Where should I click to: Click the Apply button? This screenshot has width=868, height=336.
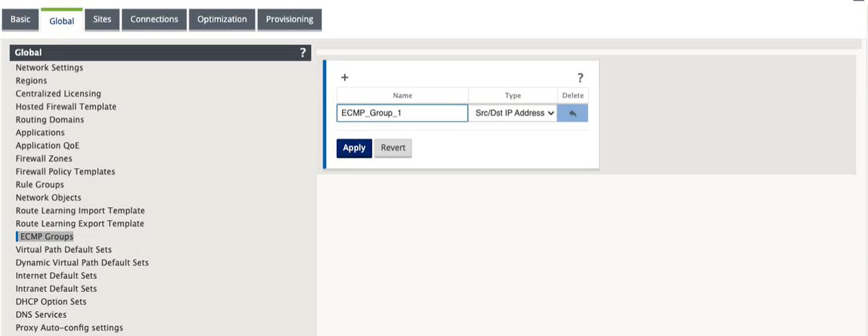click(x=354, y=148)
